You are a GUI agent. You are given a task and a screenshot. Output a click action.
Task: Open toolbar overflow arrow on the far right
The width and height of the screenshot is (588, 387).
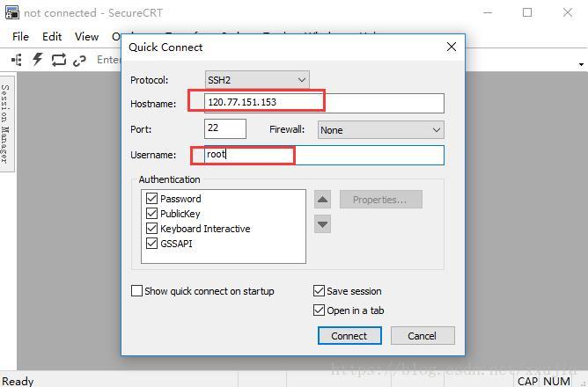581,64
